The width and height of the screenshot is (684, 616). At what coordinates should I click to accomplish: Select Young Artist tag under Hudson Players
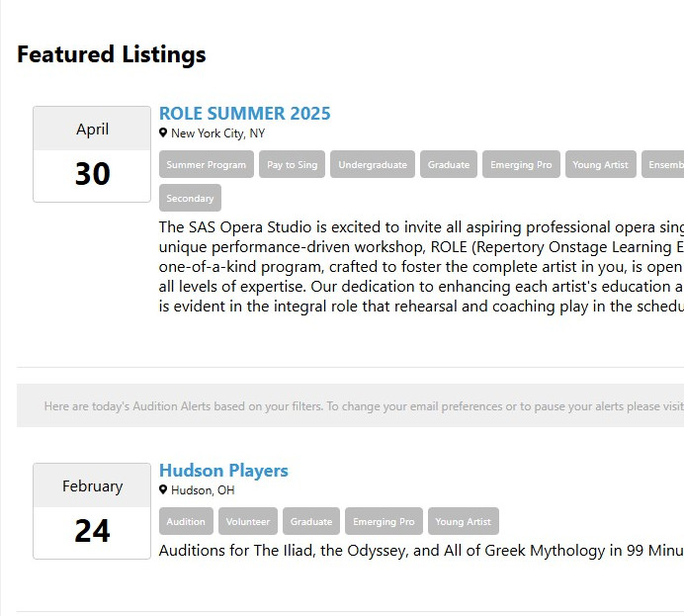tap(464, 521)
